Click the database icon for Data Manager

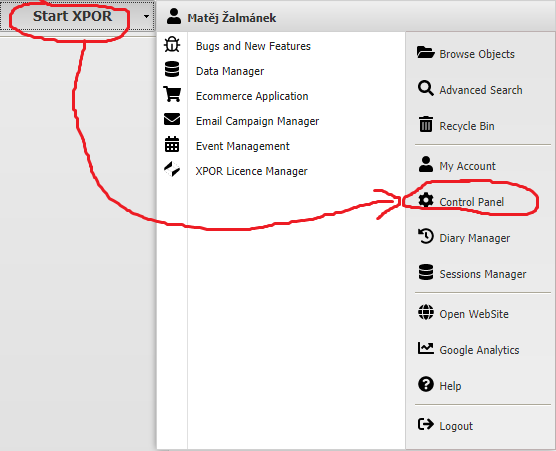pos(172,69)
